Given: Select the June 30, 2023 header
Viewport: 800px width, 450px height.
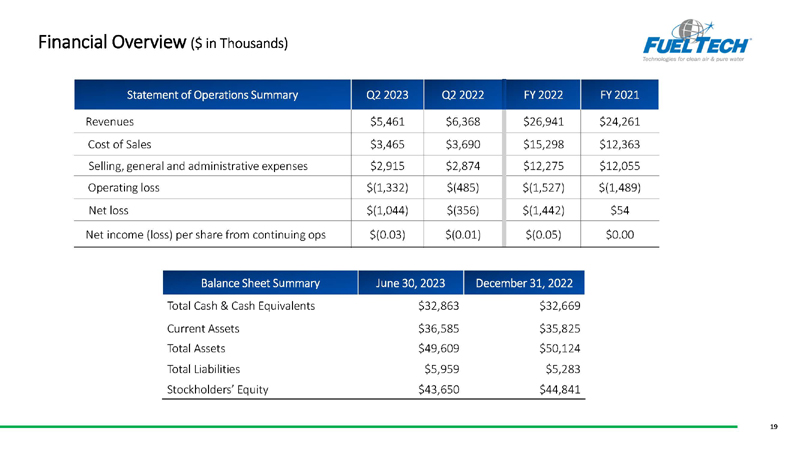Looking at the screenshot, I should tap(410, 283).
